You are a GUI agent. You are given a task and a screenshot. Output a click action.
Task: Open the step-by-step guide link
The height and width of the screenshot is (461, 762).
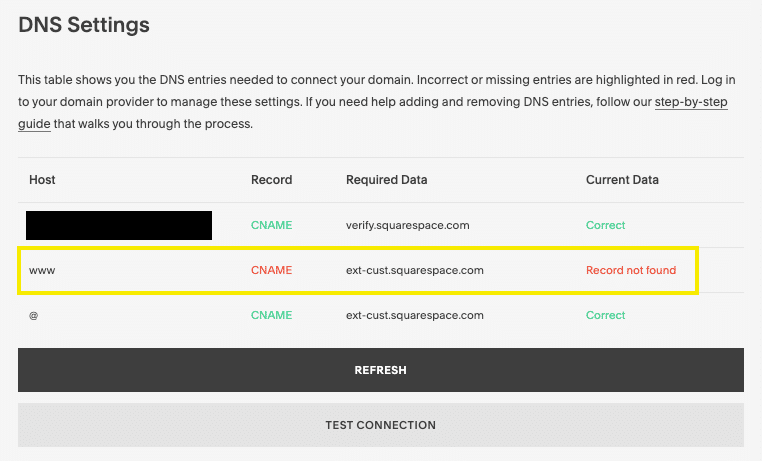coord(691,102)
